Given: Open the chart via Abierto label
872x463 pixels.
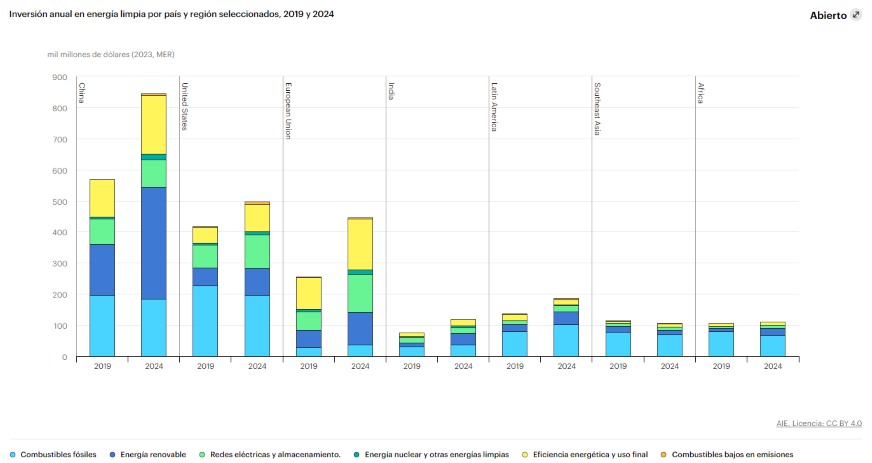Looking at the screenshot, I should pyautogui.click(x=828, y=15).
